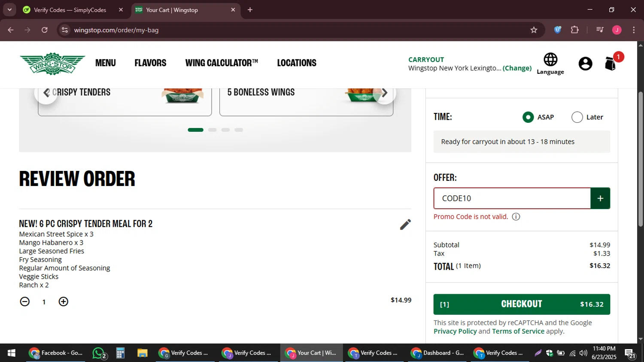Select the Crispy Tenders card
This screenshot has width=644, height=362.
tap(125, 102)
